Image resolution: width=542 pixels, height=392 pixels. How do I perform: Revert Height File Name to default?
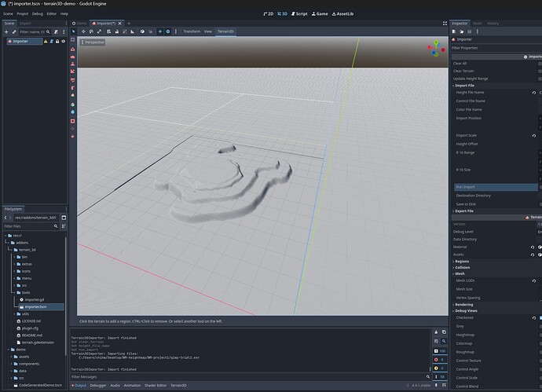(534, 93)
